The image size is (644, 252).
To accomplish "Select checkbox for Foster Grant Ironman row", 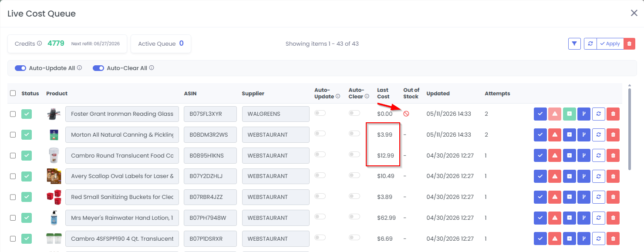I will click(13, 114).
